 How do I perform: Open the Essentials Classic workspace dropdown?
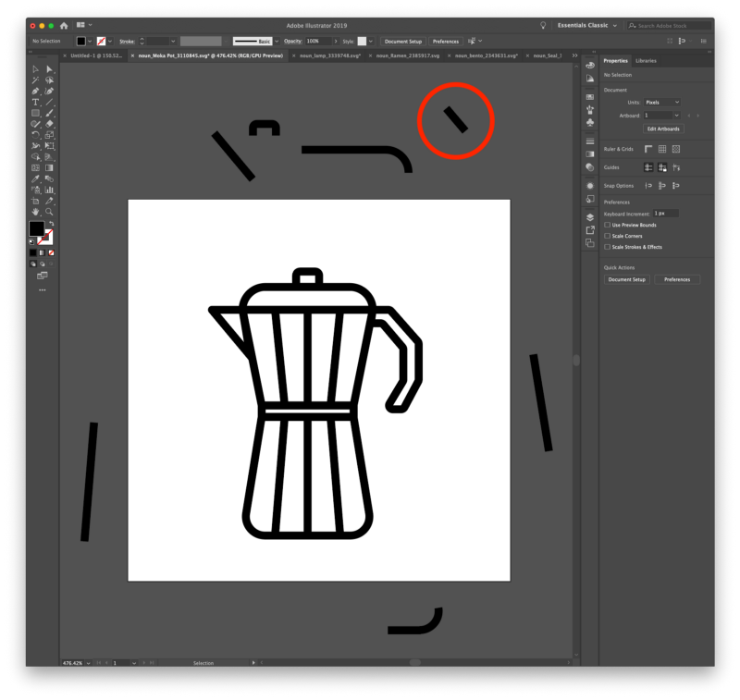tap(587, 26)
